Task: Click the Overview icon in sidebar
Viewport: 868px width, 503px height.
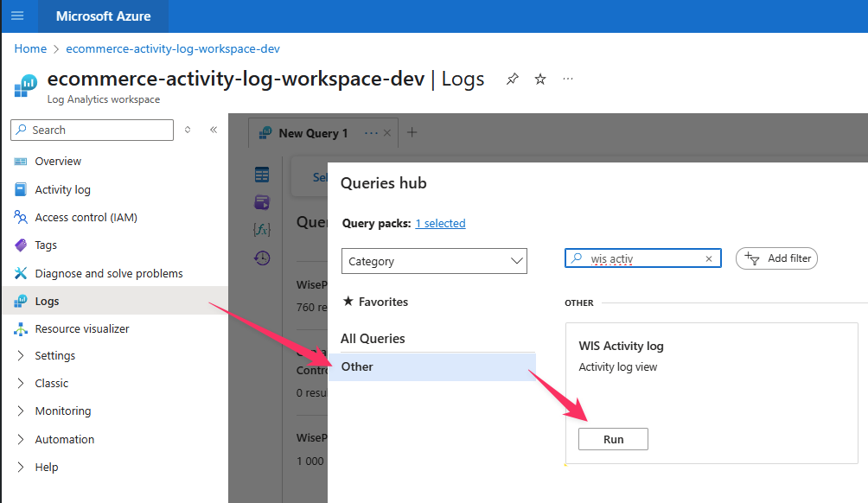Action: coord(21,161)
